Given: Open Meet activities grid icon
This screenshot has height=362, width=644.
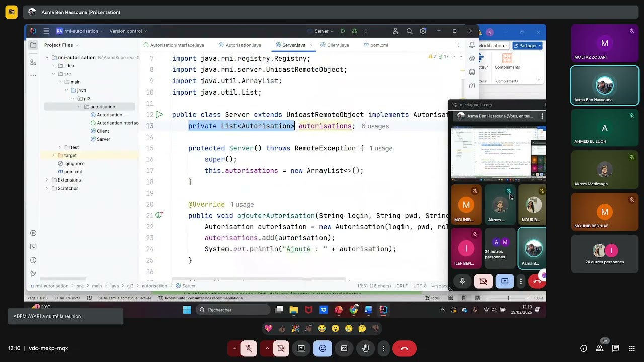Looking at the screenshot, I should 632,348.
